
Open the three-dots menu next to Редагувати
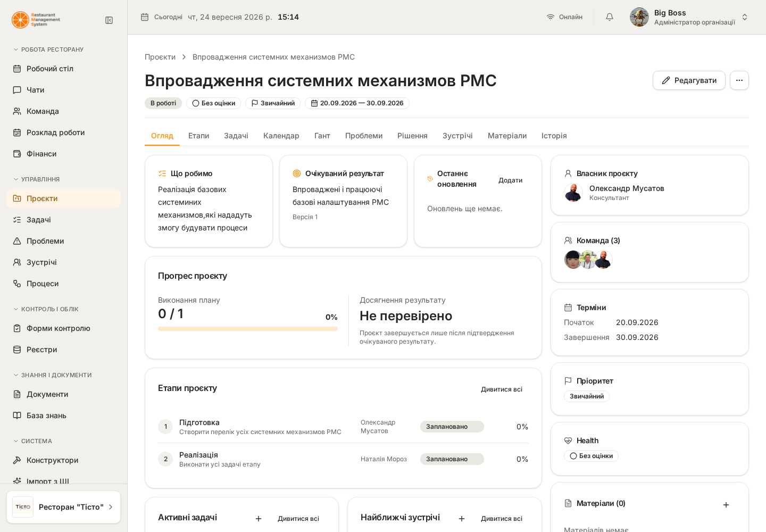[x=739, y=80]
